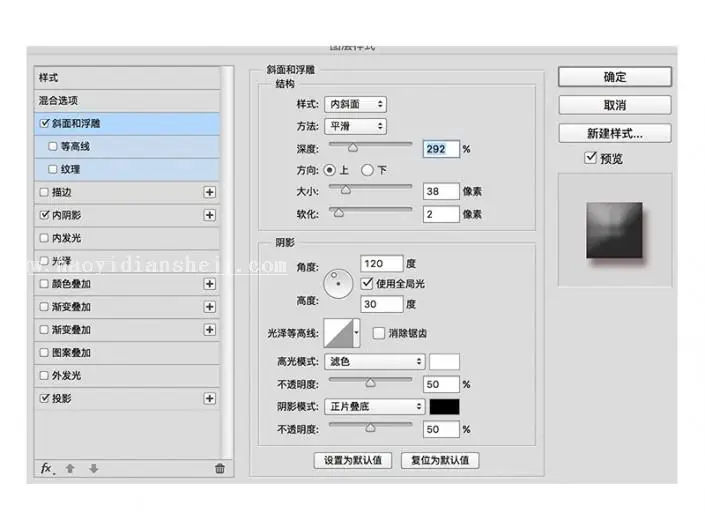
Task: Click the 角度 field showing 120
Action: click(x=382, y=264)
